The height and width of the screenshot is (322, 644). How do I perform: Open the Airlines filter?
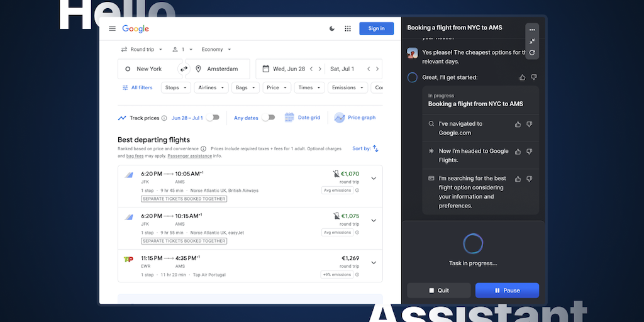tap(211, 87)
